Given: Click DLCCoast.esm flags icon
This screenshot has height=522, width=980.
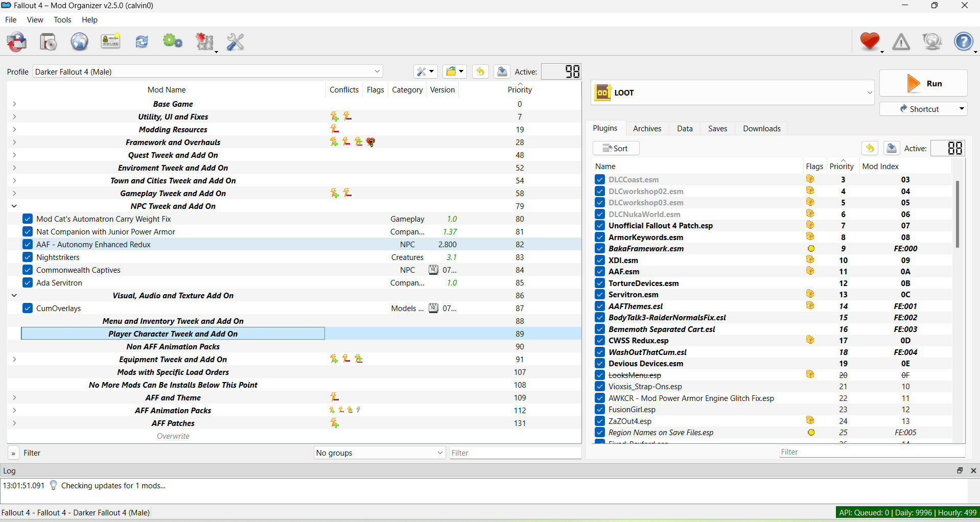Looking at the screenshot, I should [810, 179].
